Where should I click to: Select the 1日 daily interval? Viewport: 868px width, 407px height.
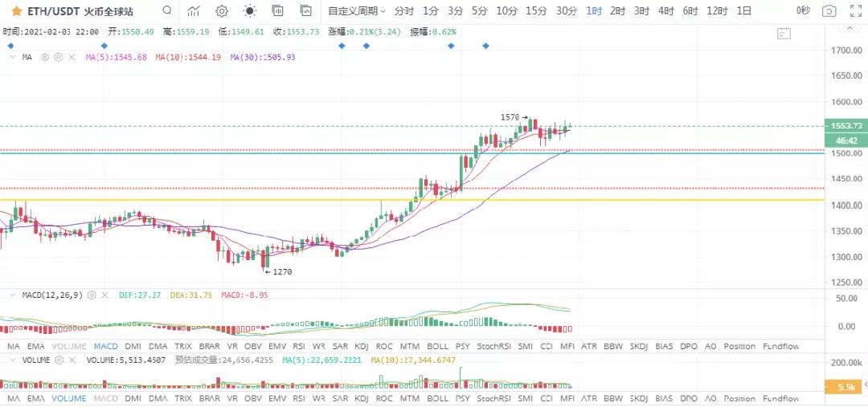click(x=744, y=10)
